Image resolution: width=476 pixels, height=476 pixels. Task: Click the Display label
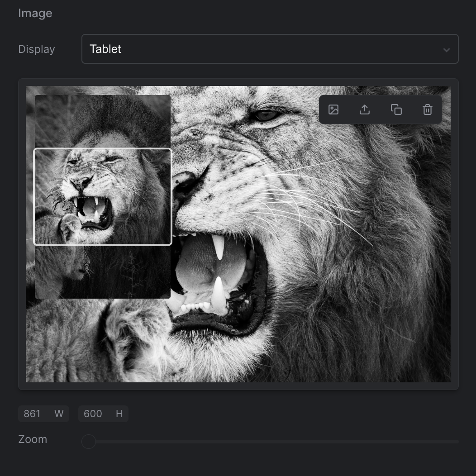pos(37,49)
